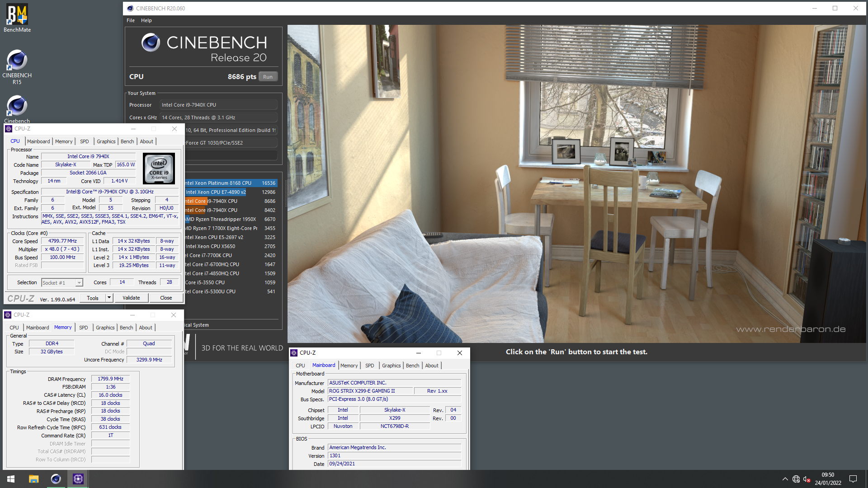Open Graphics tab in top CPU-Z window
This screenshot has width=868, height=488.
click(106, 141)
